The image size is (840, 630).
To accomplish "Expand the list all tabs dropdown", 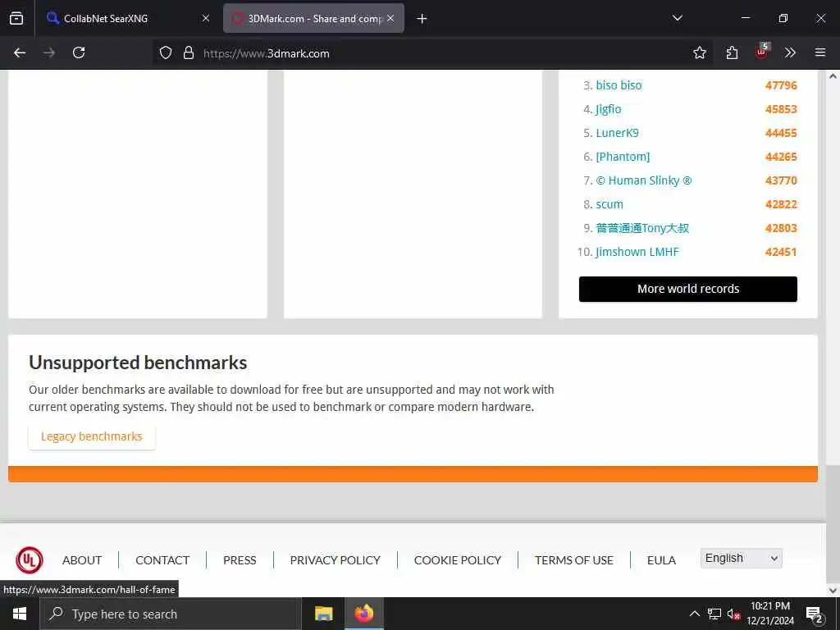I will pos(677,18).
